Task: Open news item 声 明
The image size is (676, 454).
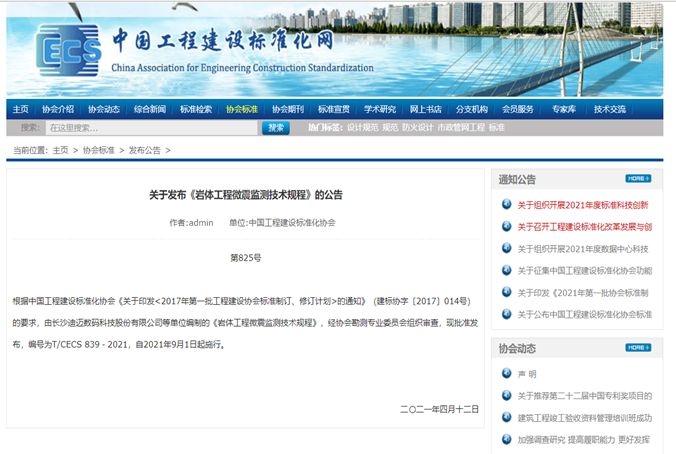Action: click(x=527, y=374)
